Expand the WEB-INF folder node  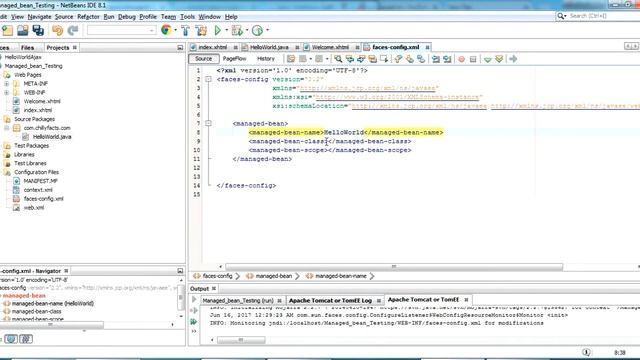tap(7, 93)
